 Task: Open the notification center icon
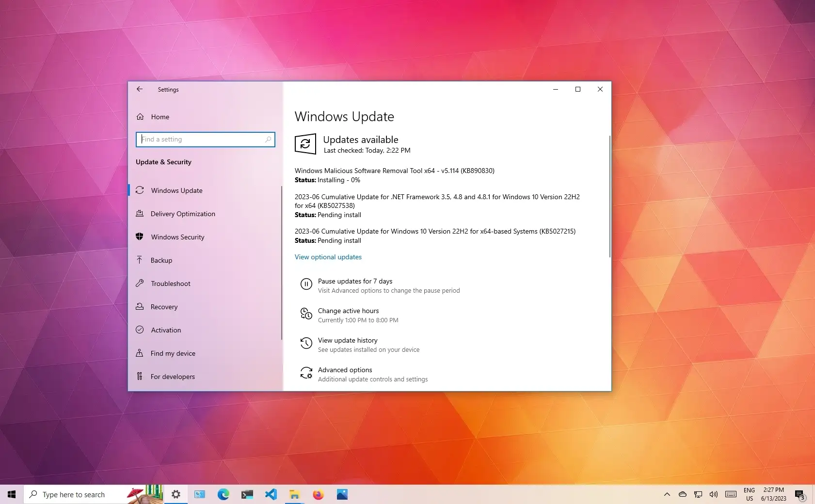pos(800,494)
